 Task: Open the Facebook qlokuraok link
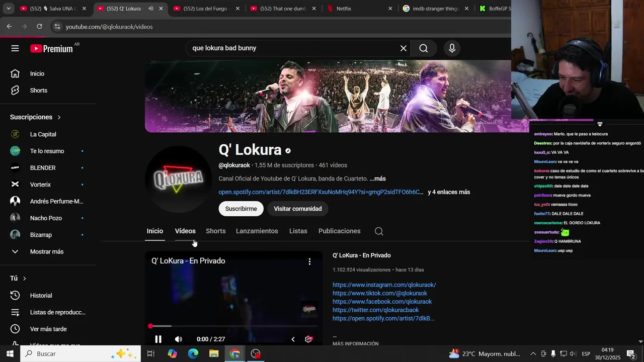coord(382,302)
